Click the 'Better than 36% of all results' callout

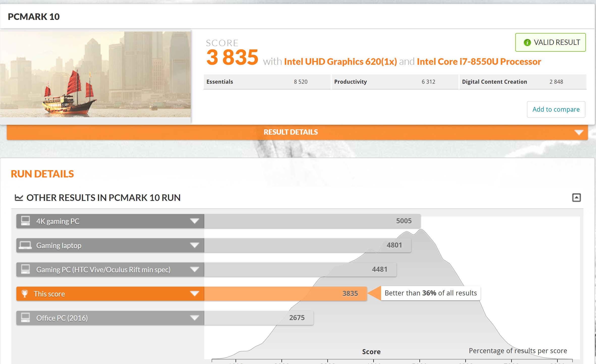point(431,293)
